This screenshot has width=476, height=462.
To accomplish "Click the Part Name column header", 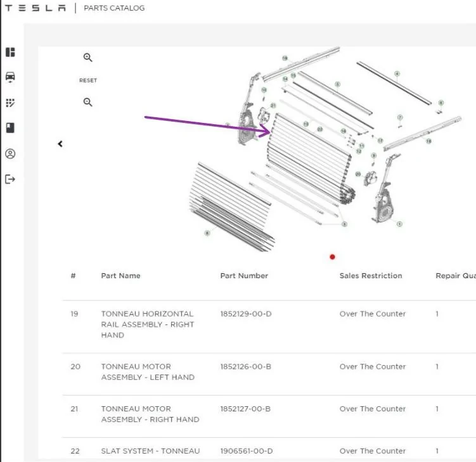I will [x=120, y=276].
